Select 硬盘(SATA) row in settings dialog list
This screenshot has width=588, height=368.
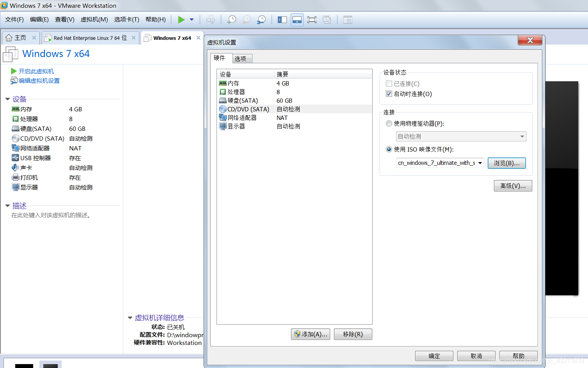294,100
